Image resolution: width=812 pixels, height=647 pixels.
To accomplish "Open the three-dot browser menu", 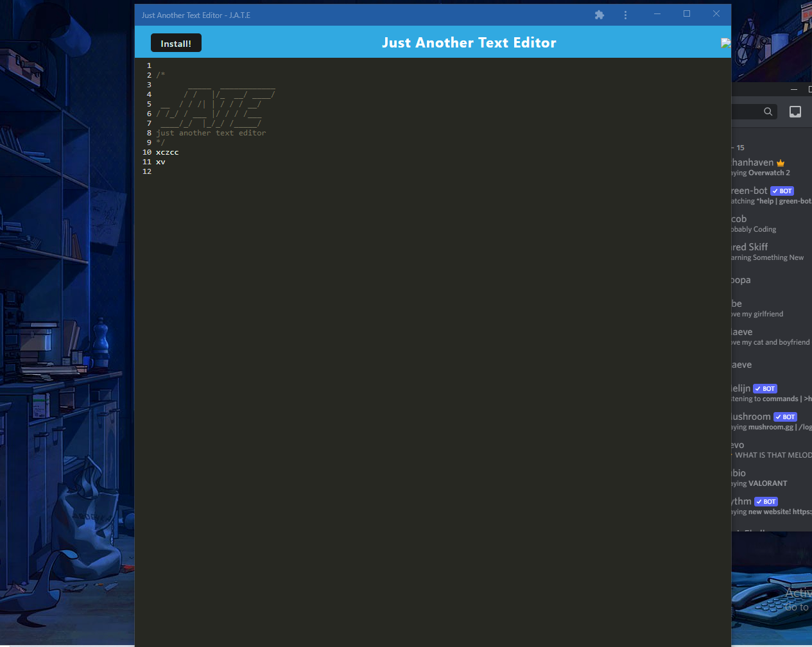I will pos(625,14).
